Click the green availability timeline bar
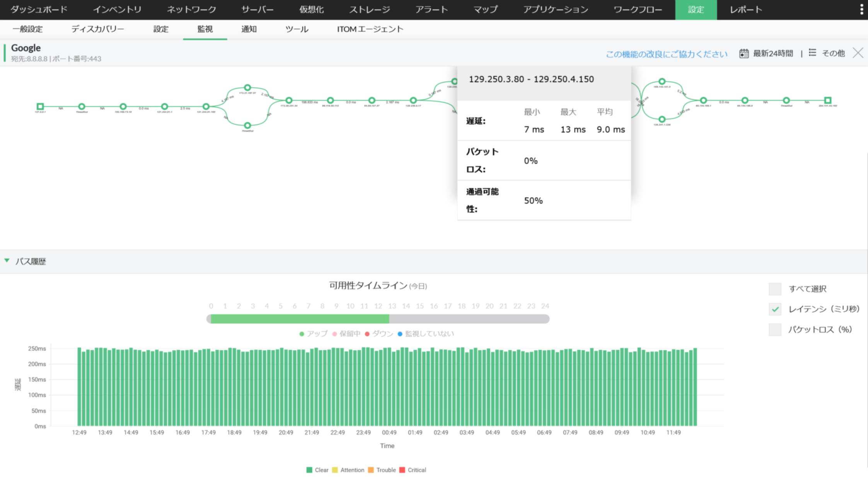868x480 pixels. 300,319
